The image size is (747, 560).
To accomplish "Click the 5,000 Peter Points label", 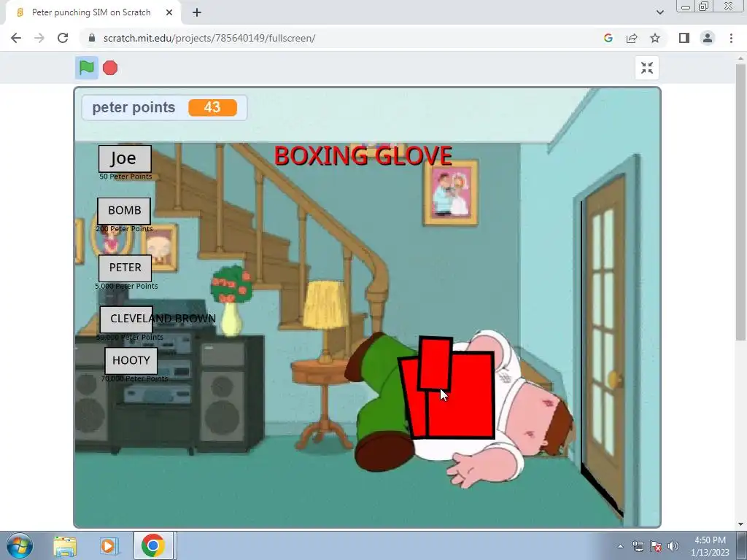I will point(126,286).
